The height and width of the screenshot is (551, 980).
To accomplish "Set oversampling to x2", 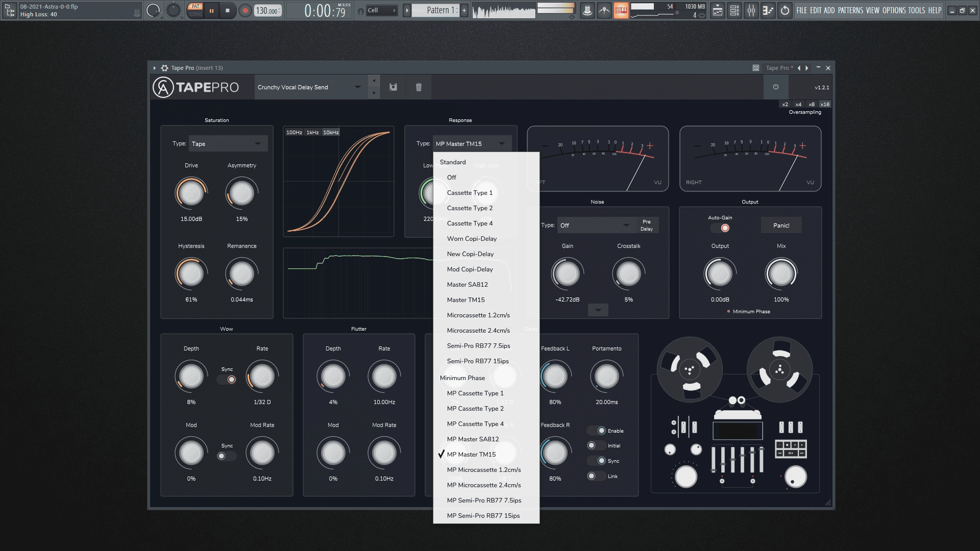I will coord(785,104).
